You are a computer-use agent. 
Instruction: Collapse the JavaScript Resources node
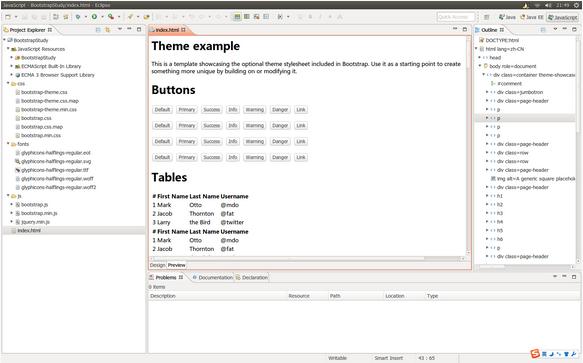(8, 49)
